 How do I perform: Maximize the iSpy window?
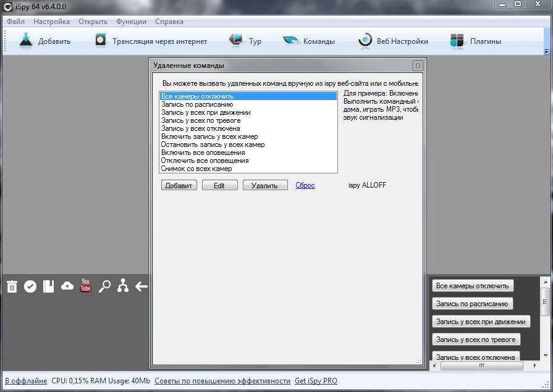pyautogui.click(x=517, y=4)
